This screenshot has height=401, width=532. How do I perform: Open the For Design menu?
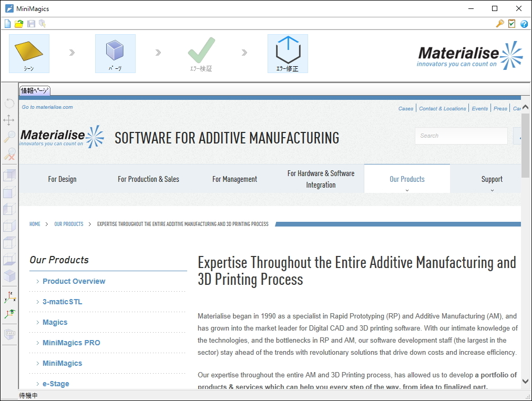62,179
